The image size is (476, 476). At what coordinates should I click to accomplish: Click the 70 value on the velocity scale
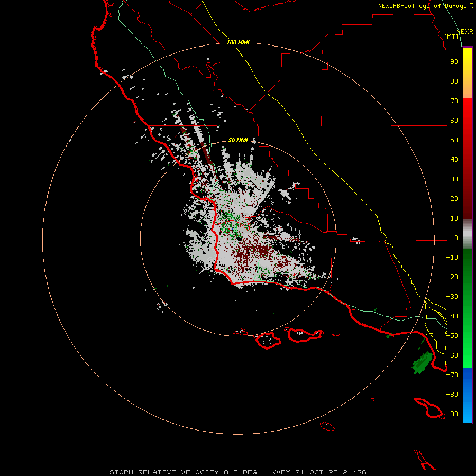tap(454, 101)
